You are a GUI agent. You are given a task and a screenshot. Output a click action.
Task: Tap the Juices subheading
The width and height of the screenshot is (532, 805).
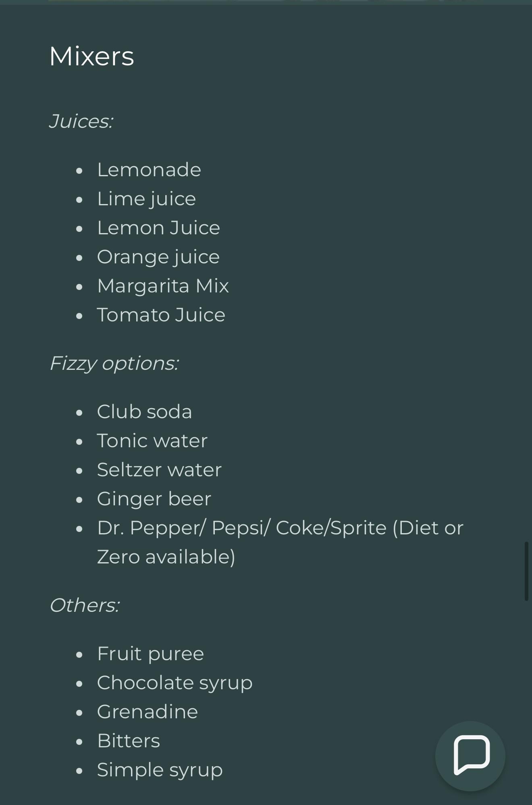[81, 121]
